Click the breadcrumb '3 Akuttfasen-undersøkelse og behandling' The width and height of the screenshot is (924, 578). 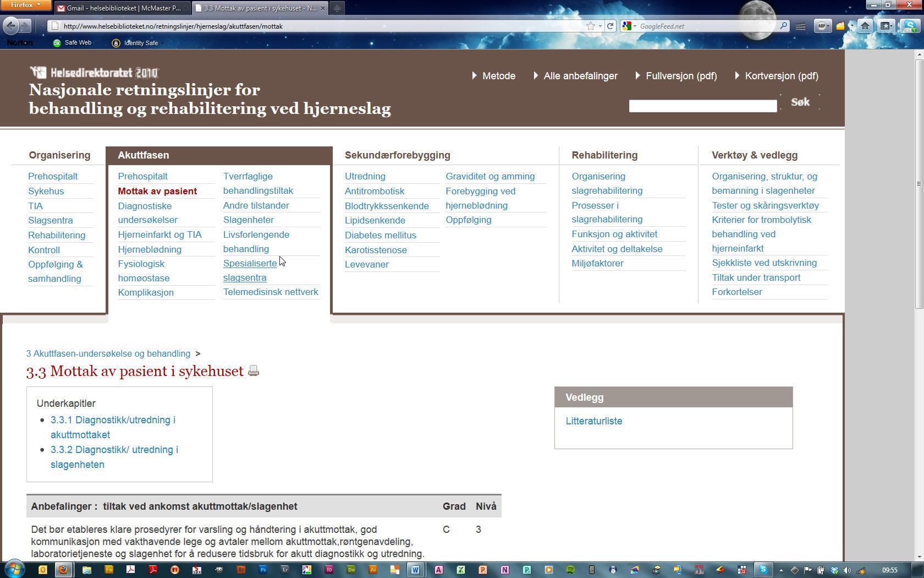(108, 353)
